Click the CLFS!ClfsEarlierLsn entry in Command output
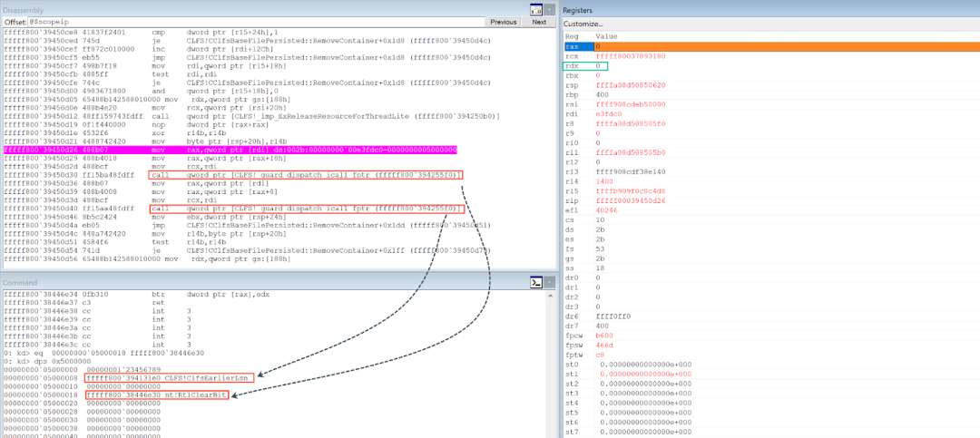Image resolution: width=980 pixels, height=438 pixels. point(169,376)
